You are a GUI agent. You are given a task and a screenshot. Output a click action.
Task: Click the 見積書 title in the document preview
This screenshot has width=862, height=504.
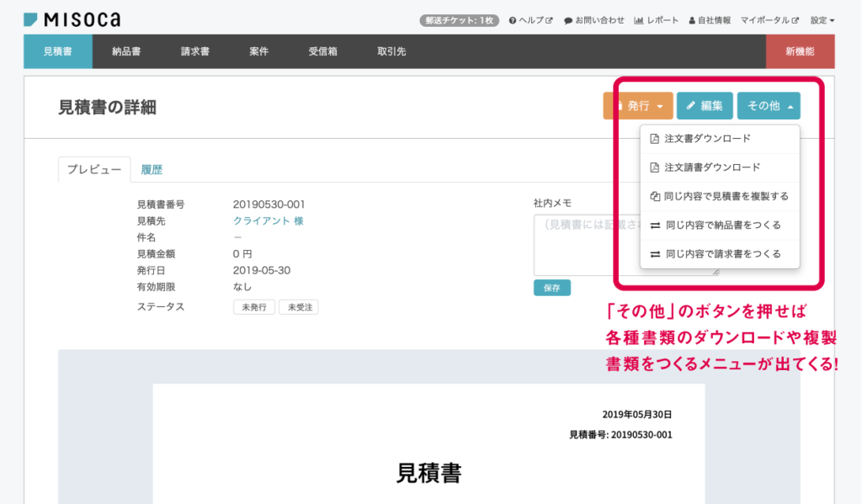[428, 473]
